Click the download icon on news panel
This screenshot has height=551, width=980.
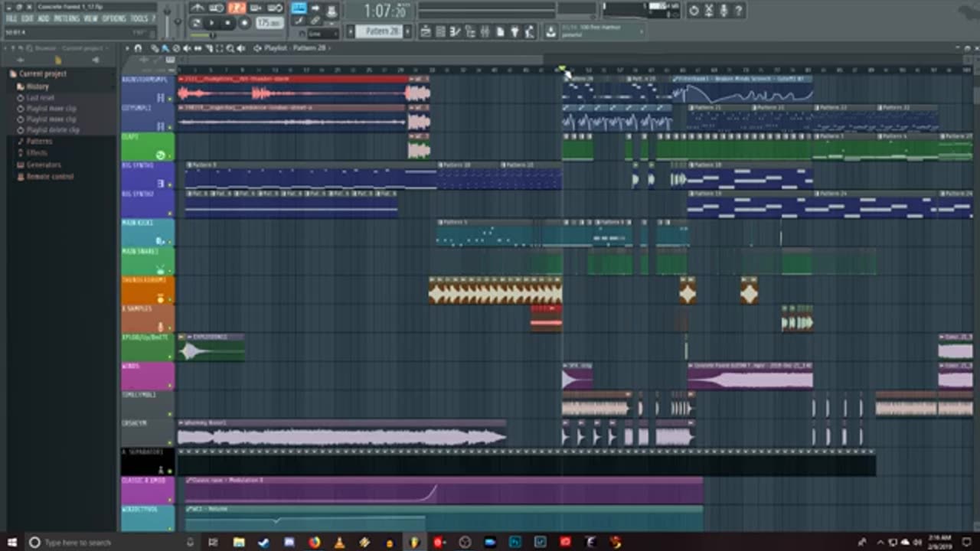550,31
